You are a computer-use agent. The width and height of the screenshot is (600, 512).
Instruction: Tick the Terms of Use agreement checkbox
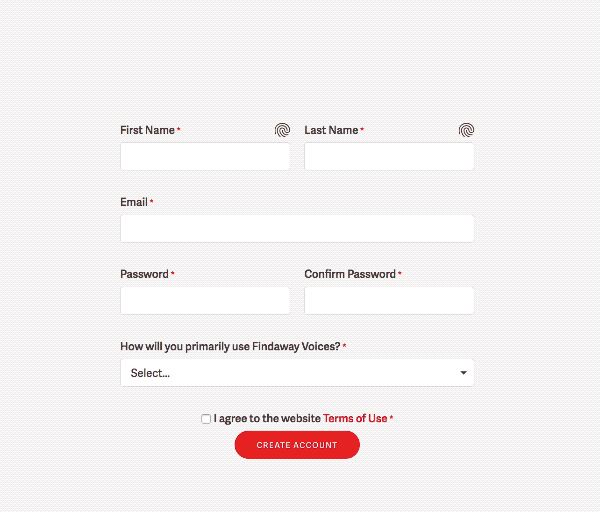[x=206, y=419]
